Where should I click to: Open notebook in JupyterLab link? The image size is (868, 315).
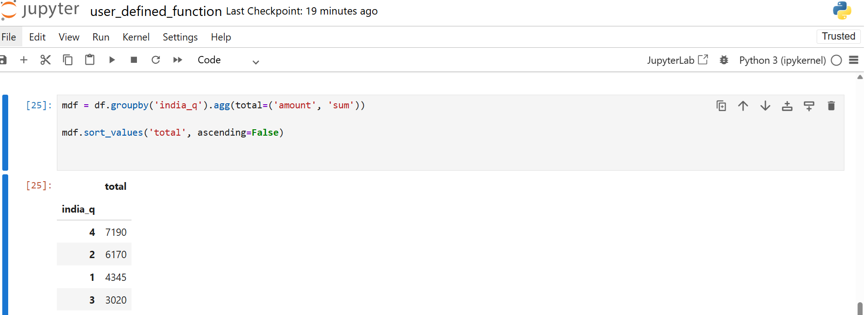tap(677, 60)
